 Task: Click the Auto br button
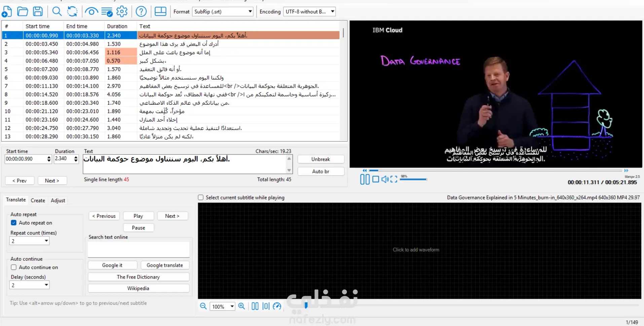pyautogui.click(x=321, y=171)
